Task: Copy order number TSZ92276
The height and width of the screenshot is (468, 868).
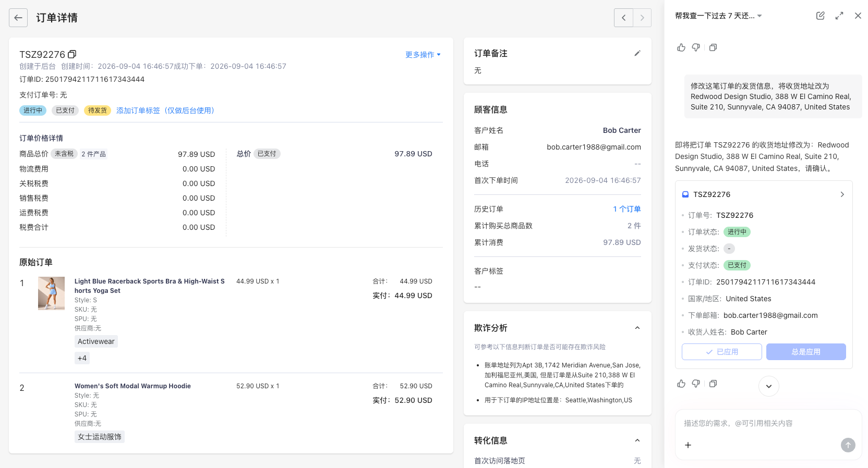Action: 73,54
